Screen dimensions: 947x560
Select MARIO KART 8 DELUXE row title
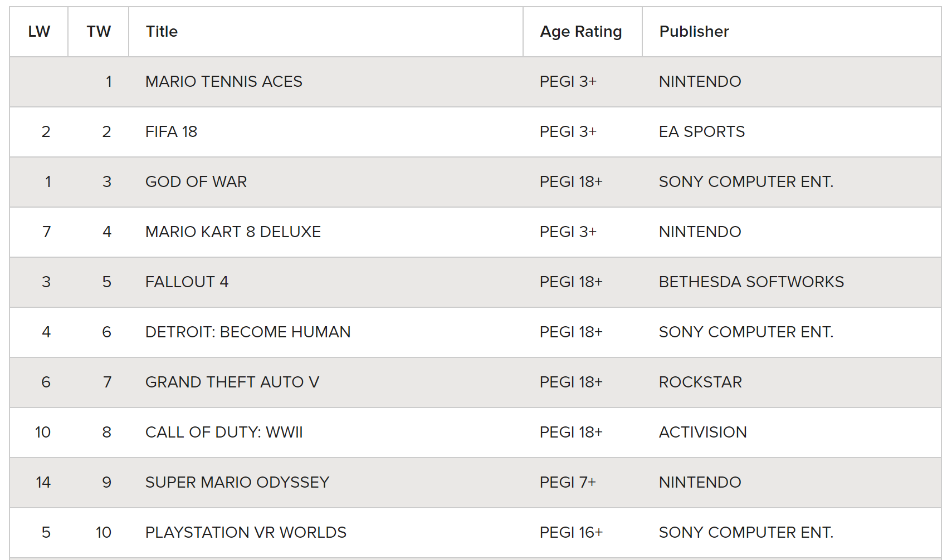233,232
